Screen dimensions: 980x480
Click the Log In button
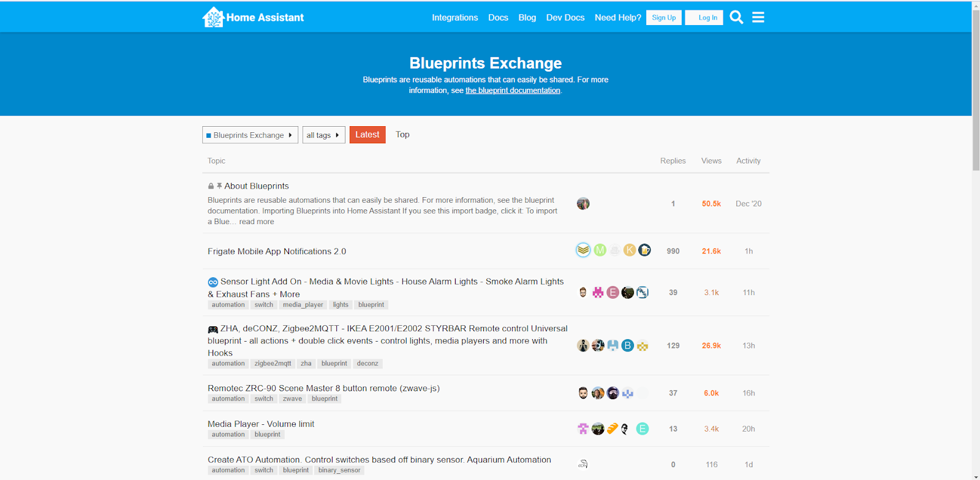(704, 18)
